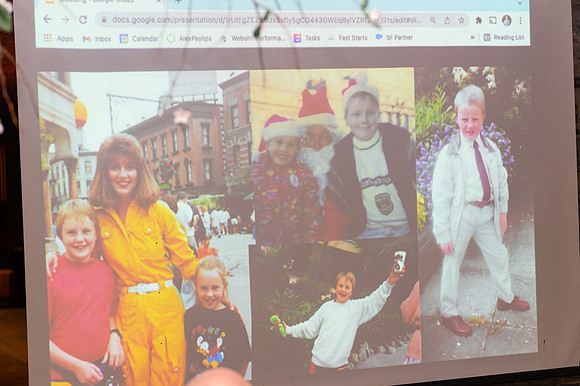Viewport: 580px width, 386px height.
Task: Expand hidden bookmarks with the double chevron
Action: pos(472,37)
